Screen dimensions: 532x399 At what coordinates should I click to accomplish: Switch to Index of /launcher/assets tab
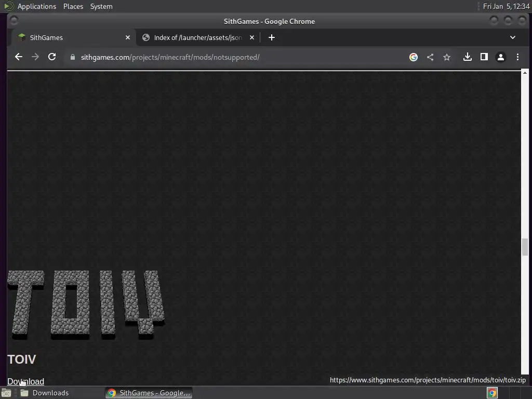point(198,37)
